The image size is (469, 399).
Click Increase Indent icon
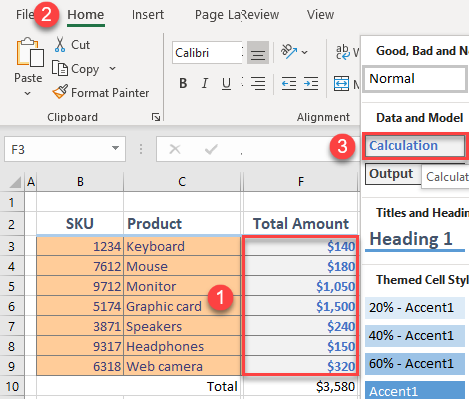[311, 83]
